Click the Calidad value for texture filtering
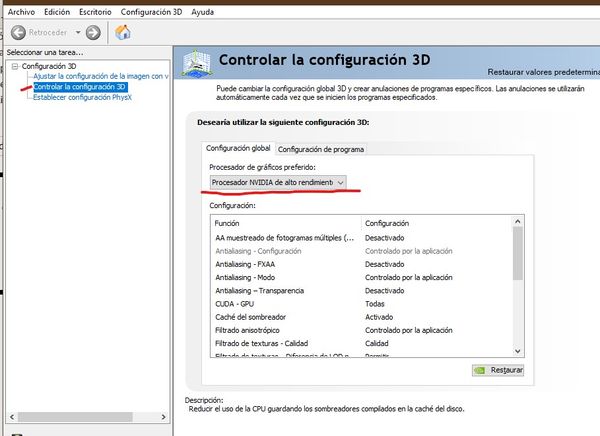600x436 pixels. click(377, 343)
